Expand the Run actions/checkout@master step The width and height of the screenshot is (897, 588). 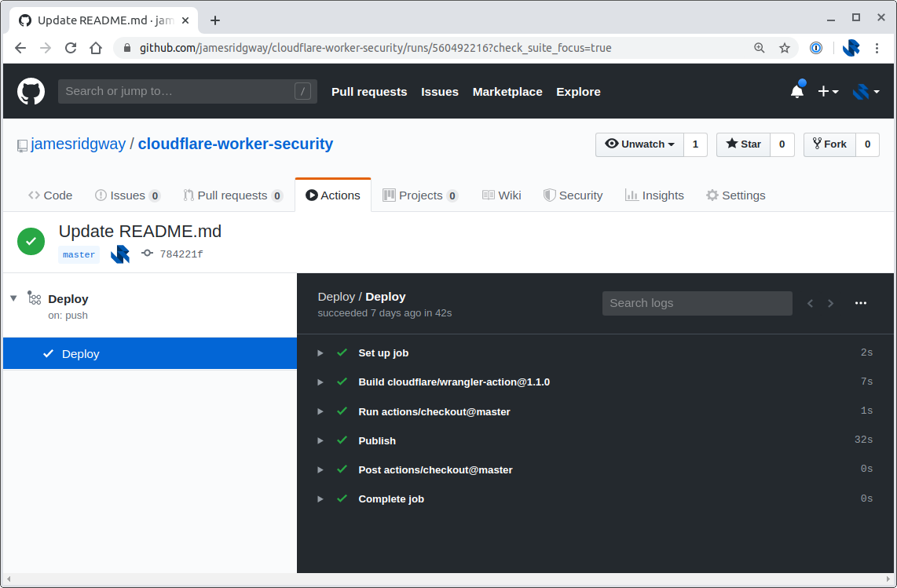coord(320,412)
